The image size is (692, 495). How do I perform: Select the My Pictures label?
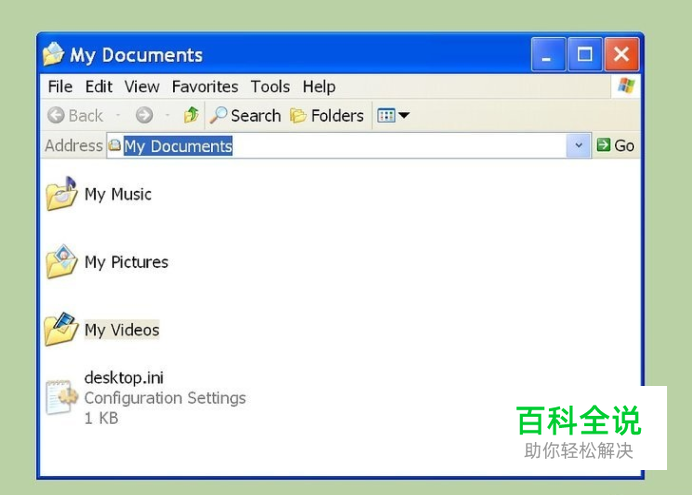(127, 262)
